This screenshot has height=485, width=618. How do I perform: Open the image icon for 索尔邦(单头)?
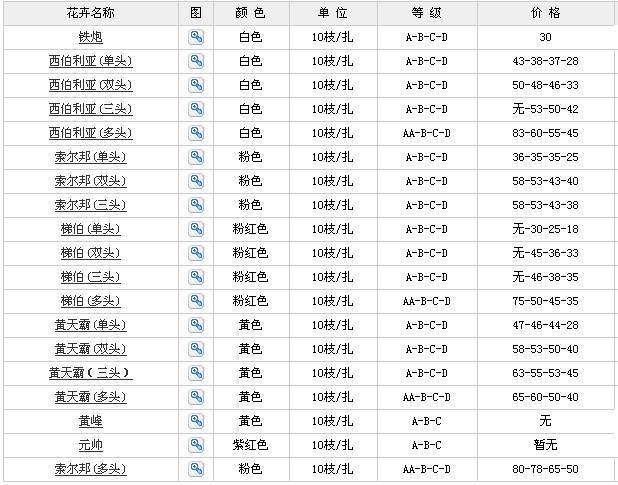(196, 157)
